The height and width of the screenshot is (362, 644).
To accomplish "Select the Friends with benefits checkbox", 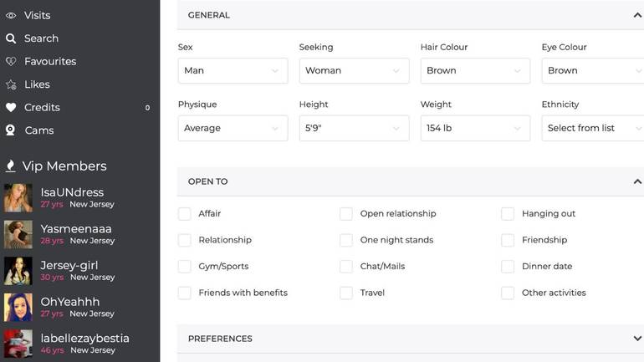I will click(185, 293).
